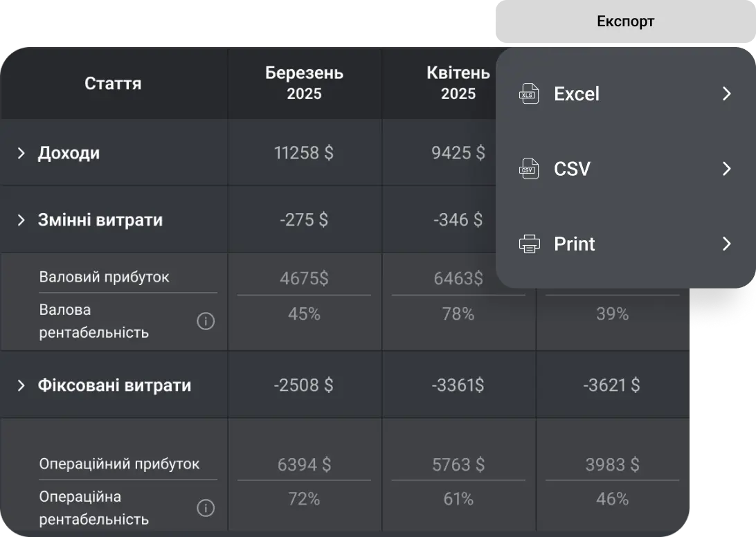Click the Березень 2025 column header
The image size is (756, 537).
pos(304,83)
